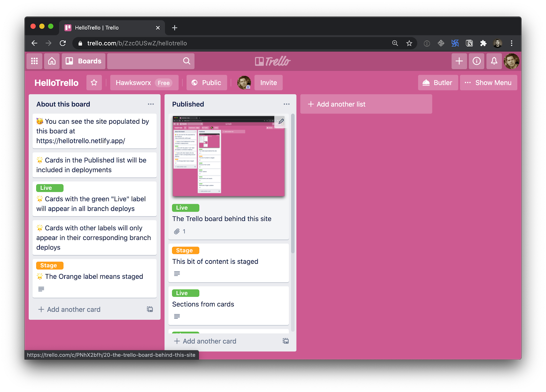Click the browser back arrow
This screenshot has height=392, width=546.
pos(34,43)
